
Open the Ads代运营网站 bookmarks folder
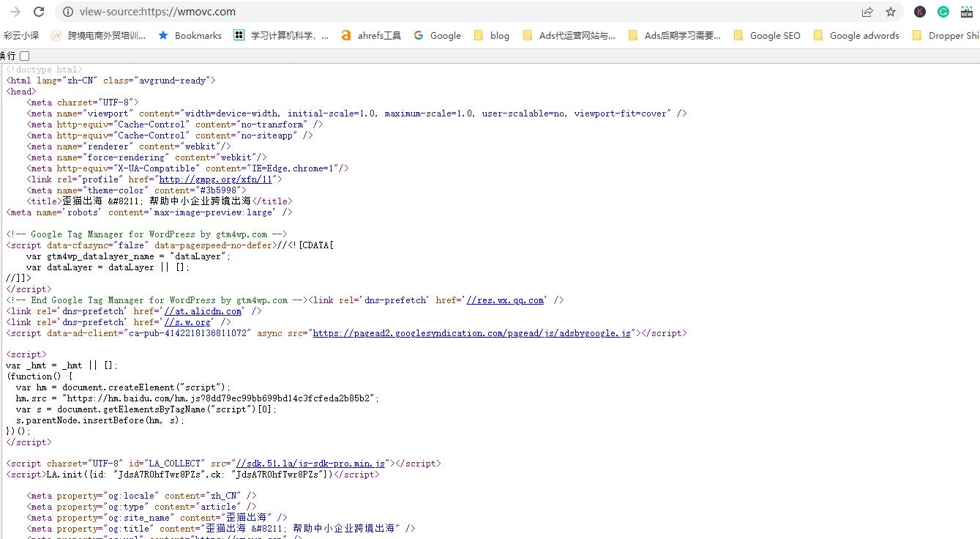(569, 35)
